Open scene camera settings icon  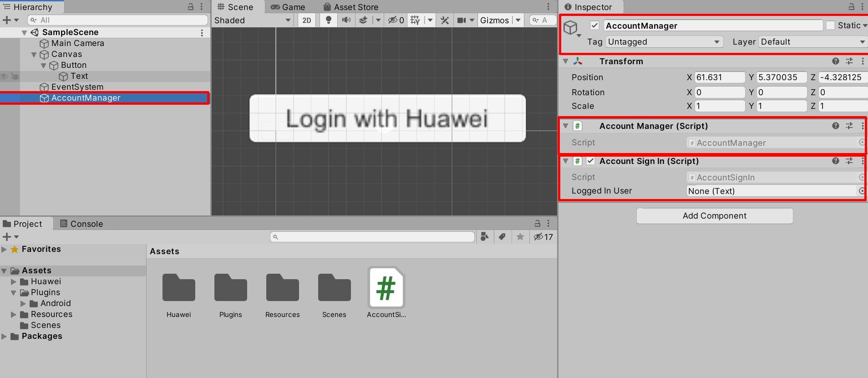[x=462, y=20]
